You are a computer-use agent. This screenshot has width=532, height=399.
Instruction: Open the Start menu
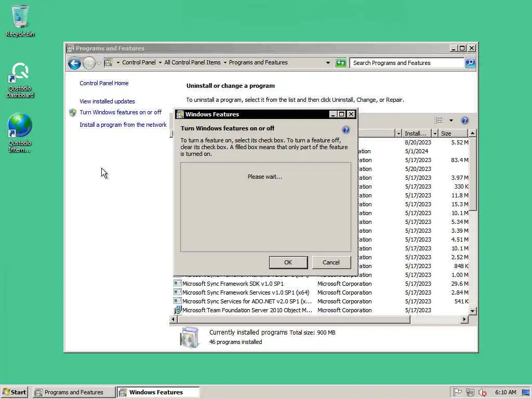(14, 392)
